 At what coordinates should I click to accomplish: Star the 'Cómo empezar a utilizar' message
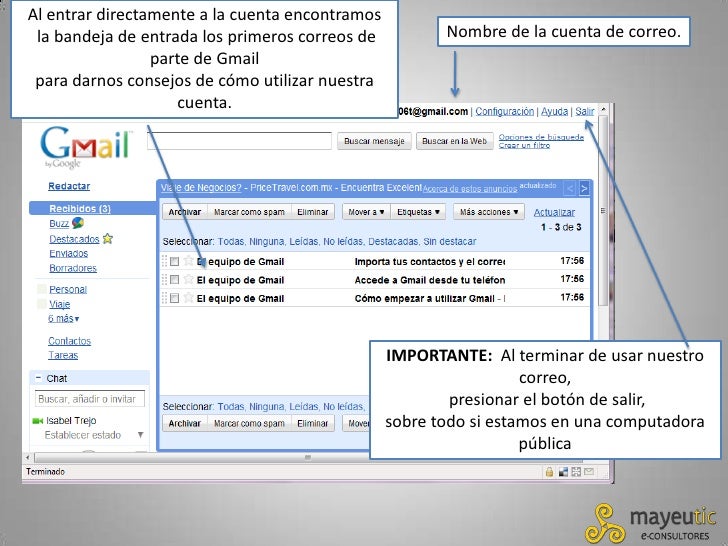(x=188, y=297)
